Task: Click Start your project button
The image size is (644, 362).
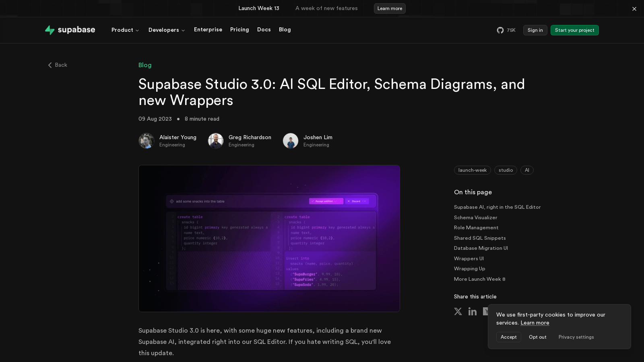Action: click(574, 30)
